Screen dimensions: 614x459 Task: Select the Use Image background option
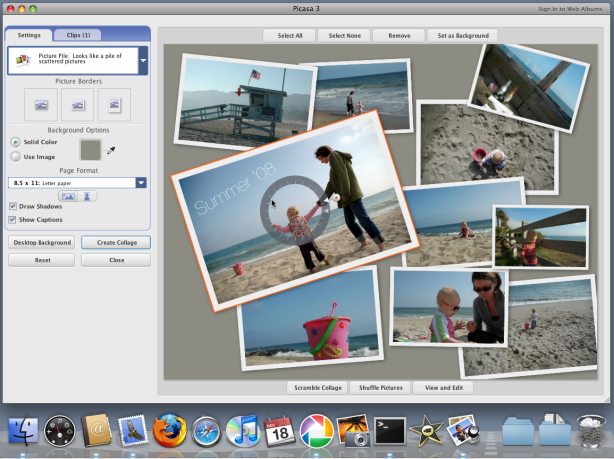[x=16, y=156]
